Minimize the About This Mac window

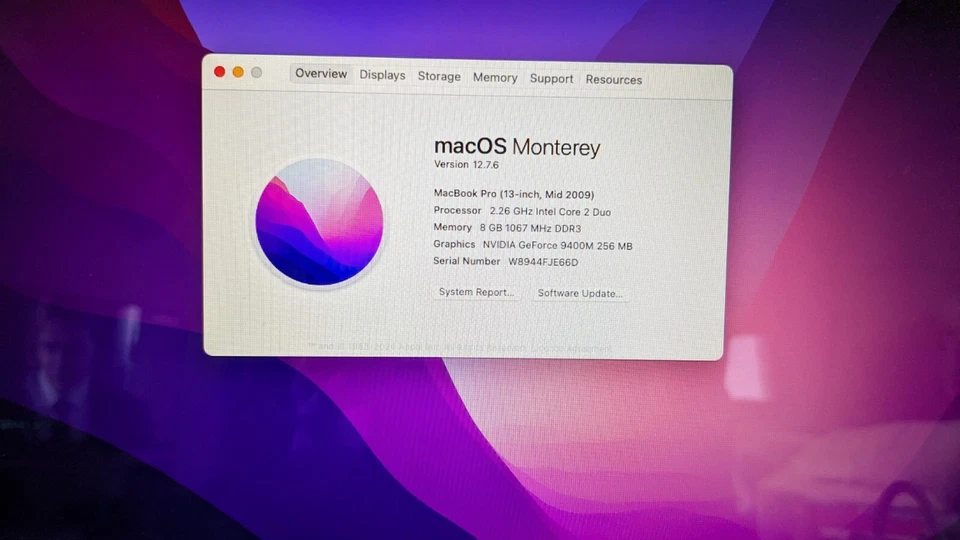(x=238, y=72)
